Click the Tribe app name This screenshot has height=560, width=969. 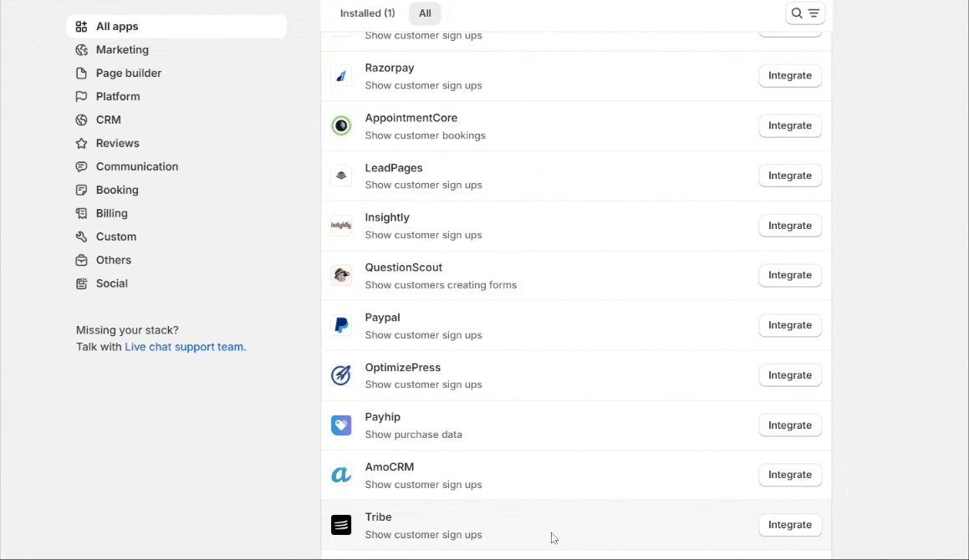378,517
